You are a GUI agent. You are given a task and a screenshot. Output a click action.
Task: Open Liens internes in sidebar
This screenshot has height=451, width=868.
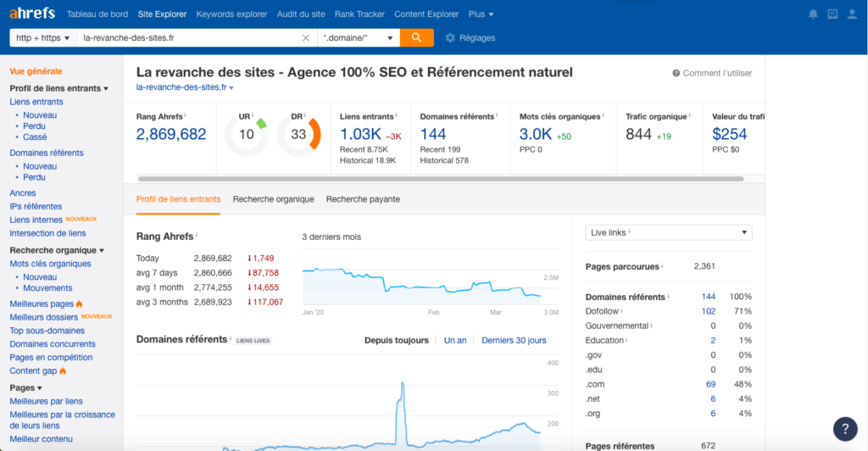[x=36, y=220]
